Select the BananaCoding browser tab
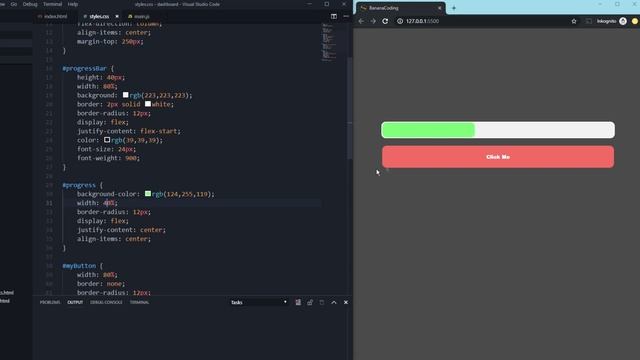This screenshot has width=640, height=360. (399, 8)
